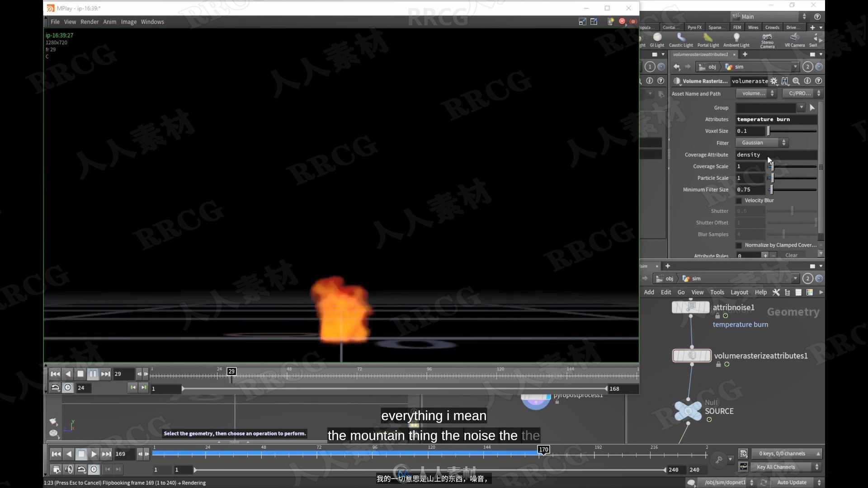The width and height of the screenshot is (868, 488).
Task: Select Portal Light shelf tool
Action: click(x=708, y=40)
